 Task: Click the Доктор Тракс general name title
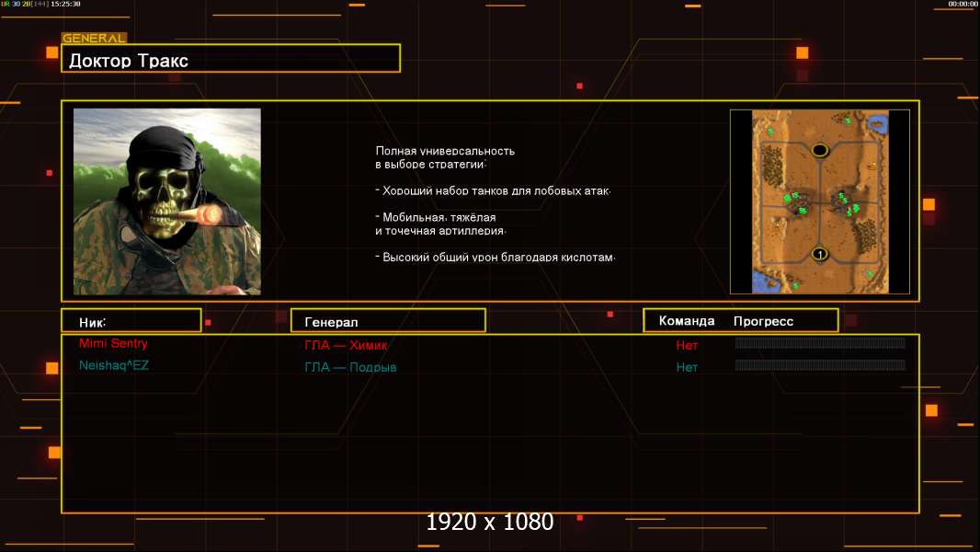128,61
